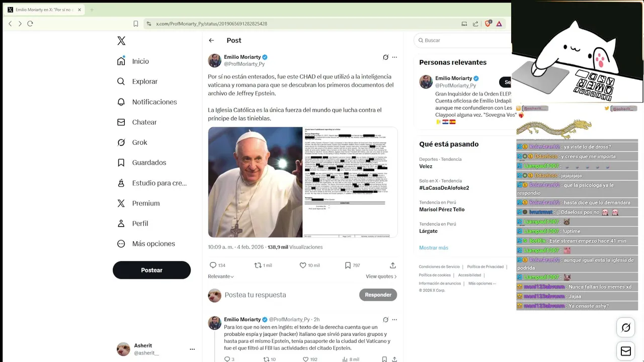Like the main post with the heart icon
This screenshot has height=362, width=644.
click(303, 265)
